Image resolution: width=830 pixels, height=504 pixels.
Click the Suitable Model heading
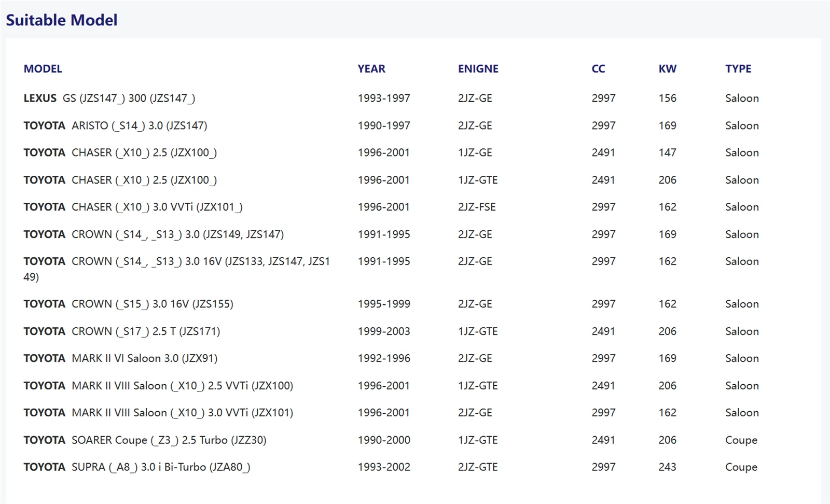click(x=61, y=20)
